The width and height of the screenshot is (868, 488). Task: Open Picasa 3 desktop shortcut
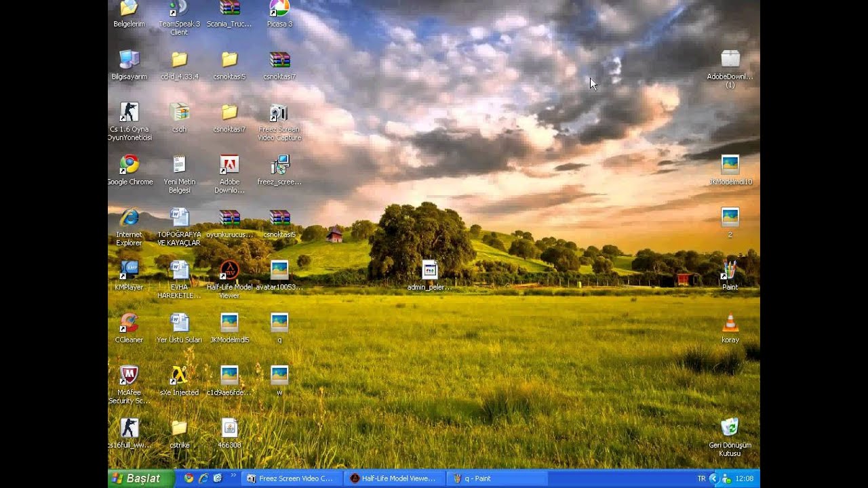pyautogui.click(x=279, y=8)
